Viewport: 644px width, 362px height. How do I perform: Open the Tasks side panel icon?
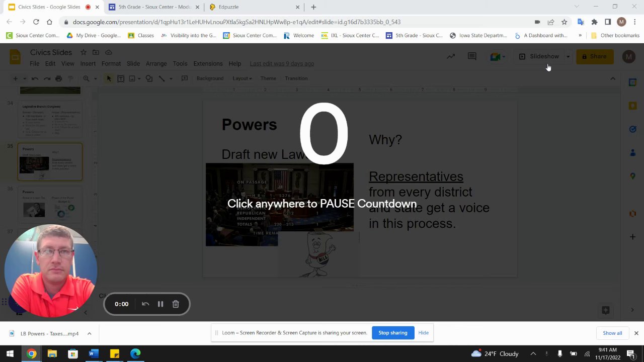632,129
